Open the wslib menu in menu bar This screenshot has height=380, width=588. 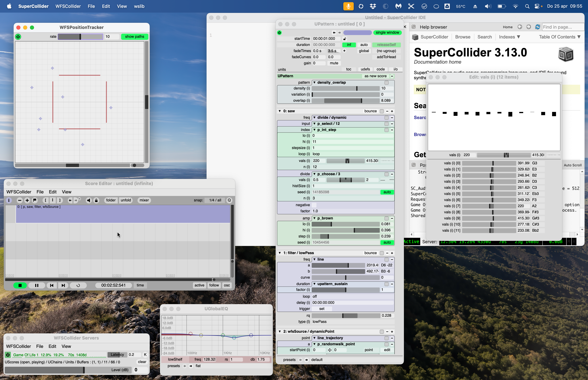click(139, 6)
